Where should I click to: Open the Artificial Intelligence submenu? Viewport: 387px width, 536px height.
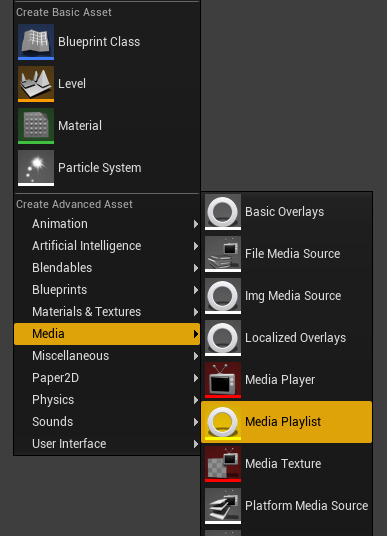[x=107, y=246]
